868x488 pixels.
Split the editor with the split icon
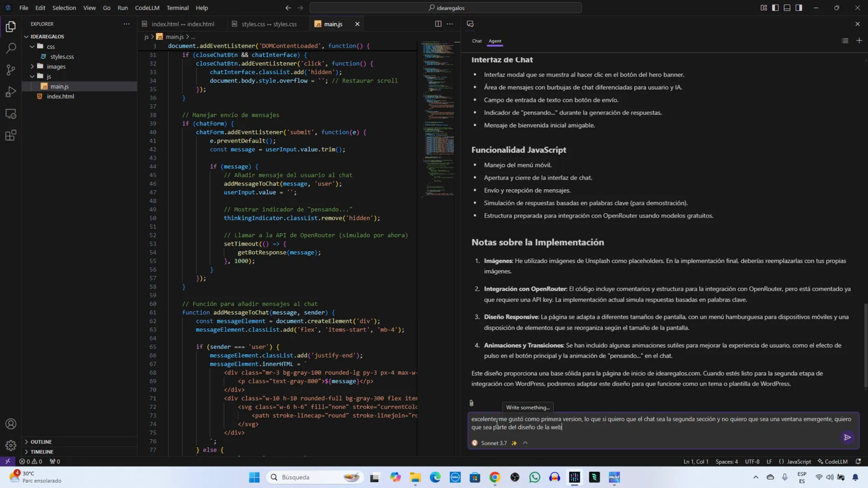click(437, 24)
